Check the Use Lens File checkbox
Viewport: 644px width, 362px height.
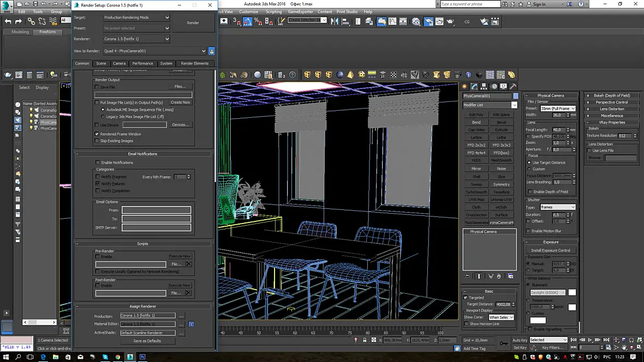589,150
